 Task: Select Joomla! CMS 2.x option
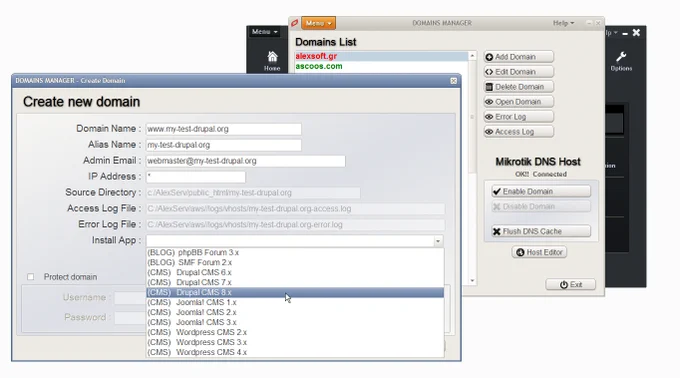[295, 312]
